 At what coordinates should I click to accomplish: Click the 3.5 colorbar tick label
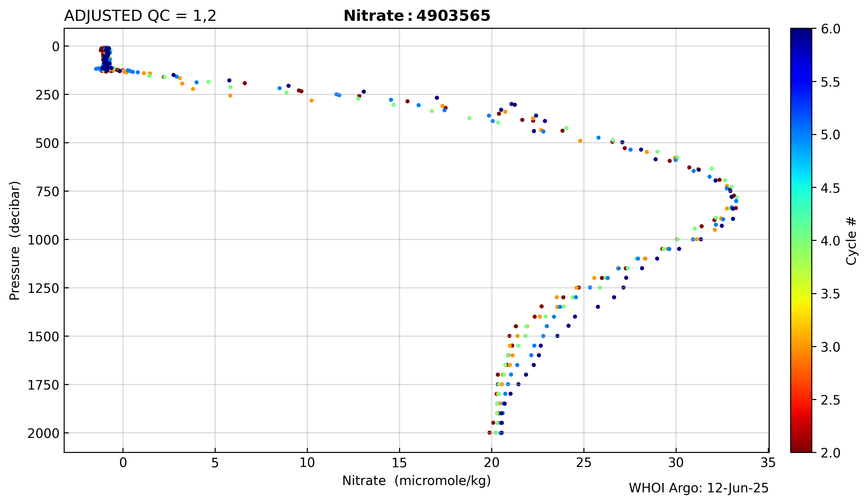tap(830, 294)
